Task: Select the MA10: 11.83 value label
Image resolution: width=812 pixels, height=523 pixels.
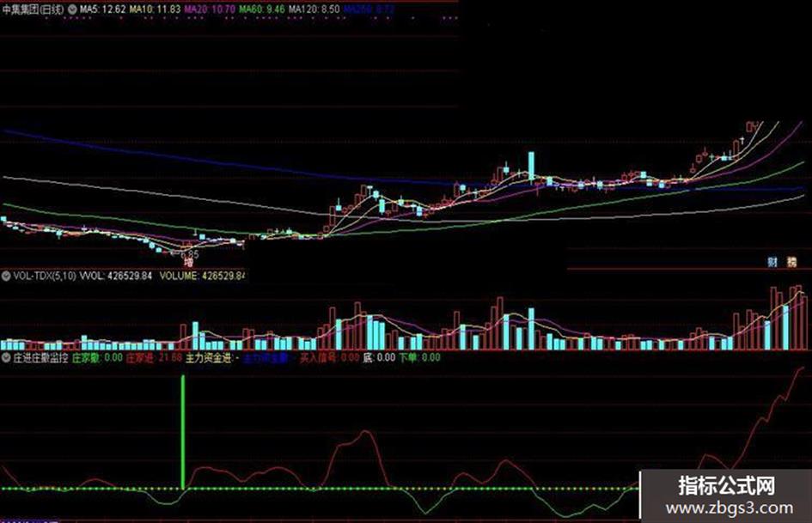Action: 155,9
